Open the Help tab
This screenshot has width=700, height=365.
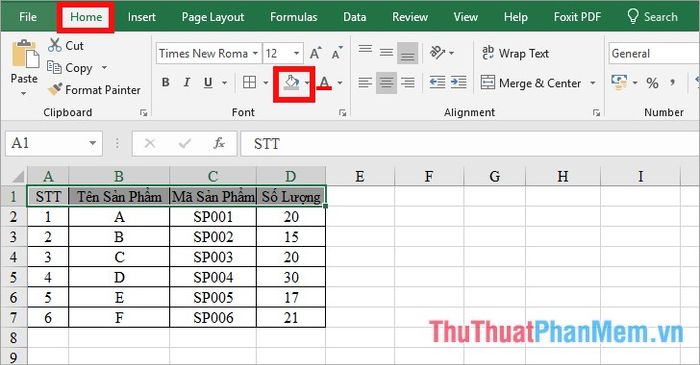point(516,17)
